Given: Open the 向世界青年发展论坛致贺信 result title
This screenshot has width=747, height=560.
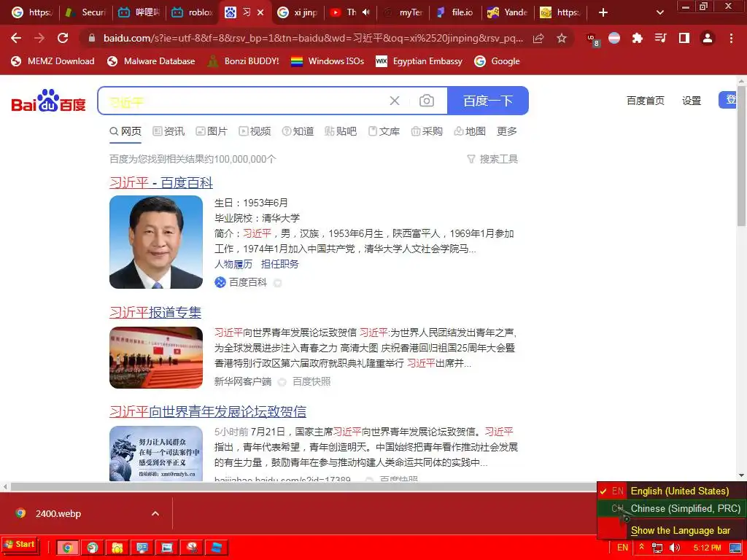Looking at the screenshot, I should point(208,411).
